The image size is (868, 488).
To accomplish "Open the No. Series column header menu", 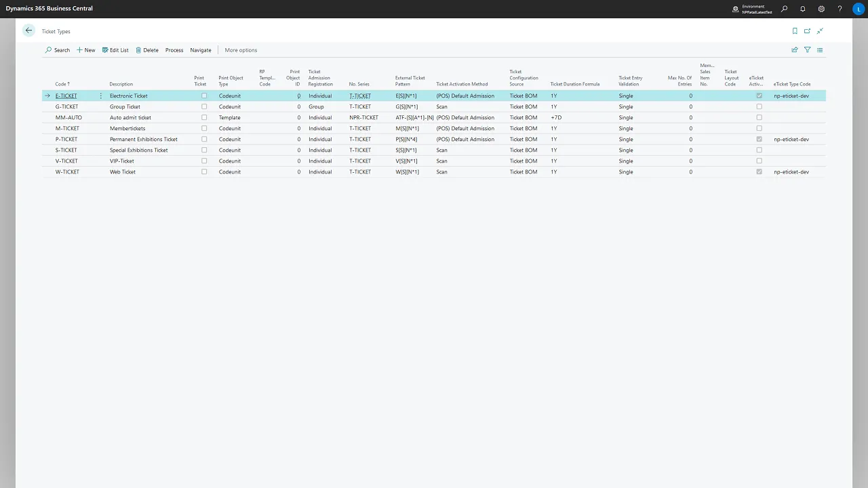I will pos(359,84).
